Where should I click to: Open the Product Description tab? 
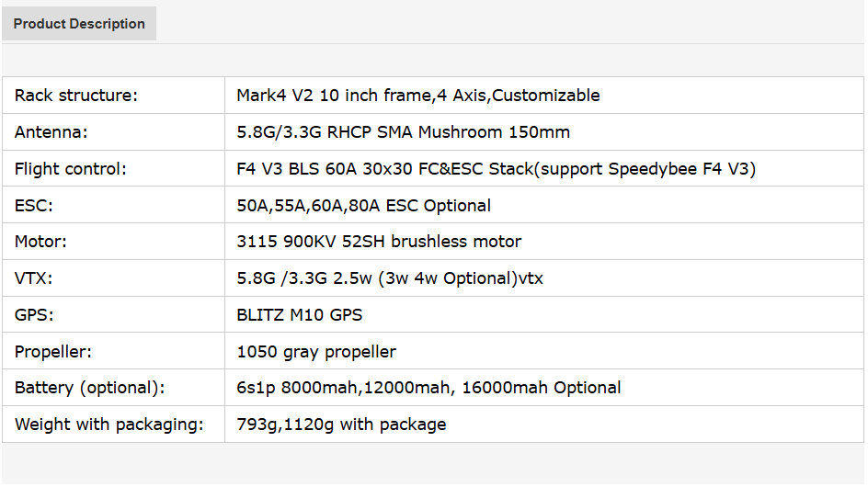tap(79, 24)
